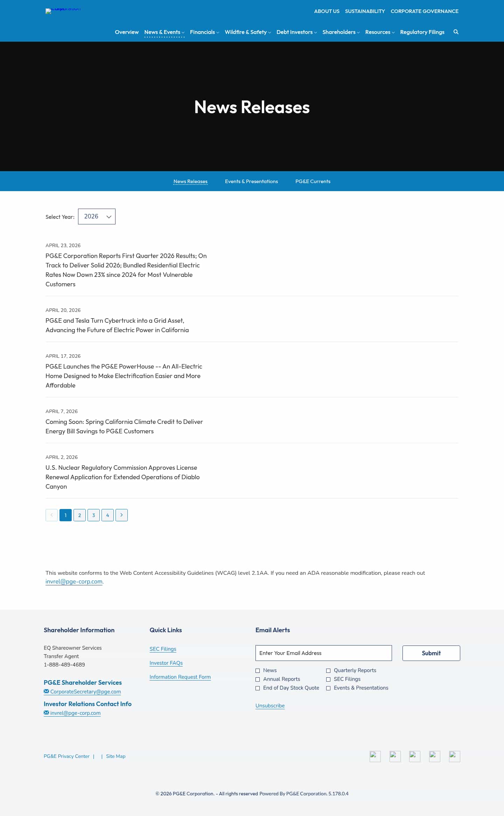Click the 'APRIL 23, 2026' date text

pos(63,245)
